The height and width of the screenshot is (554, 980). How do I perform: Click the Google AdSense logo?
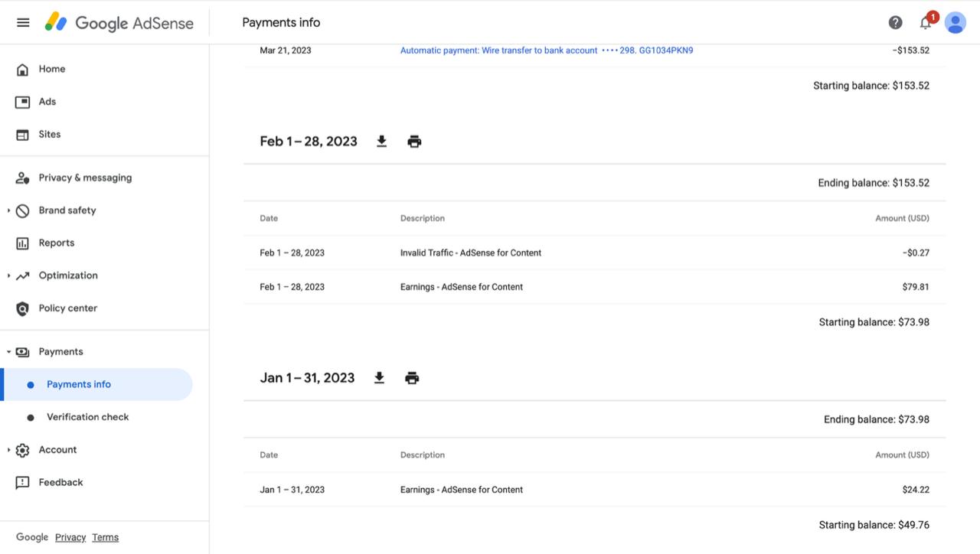(119, 22)
